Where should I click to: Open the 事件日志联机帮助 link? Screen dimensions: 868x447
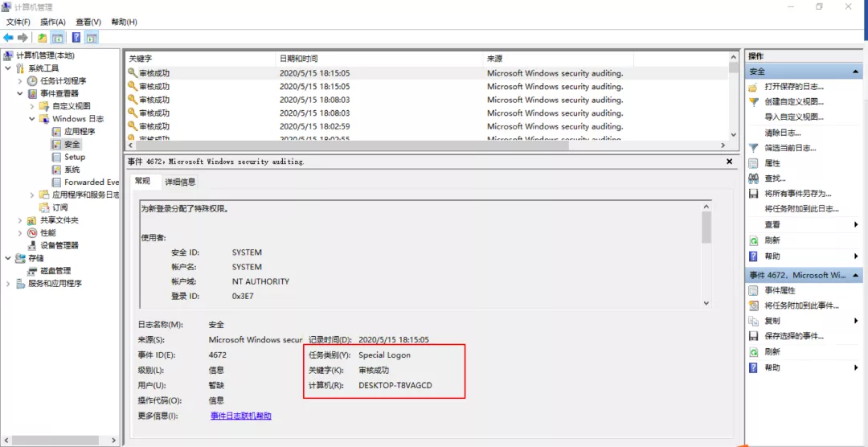pos(241,416)
